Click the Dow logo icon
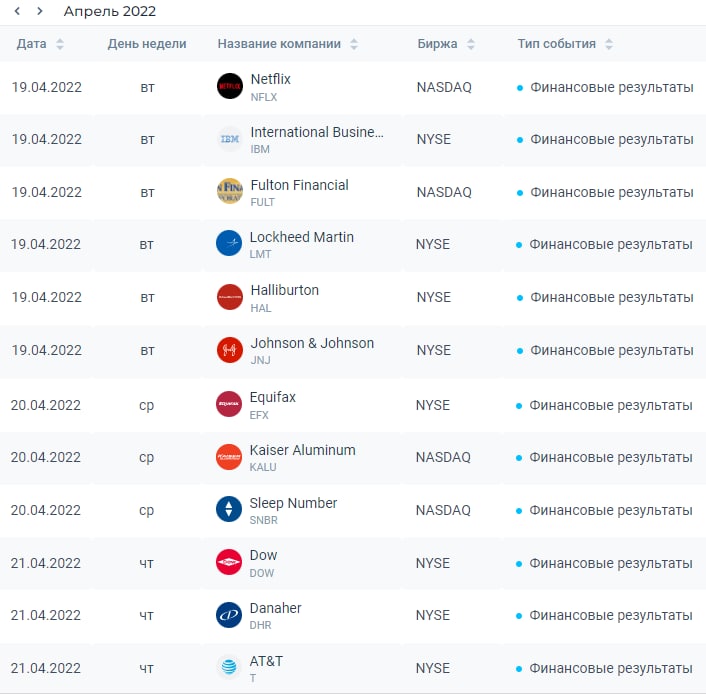 pos(229,562)
